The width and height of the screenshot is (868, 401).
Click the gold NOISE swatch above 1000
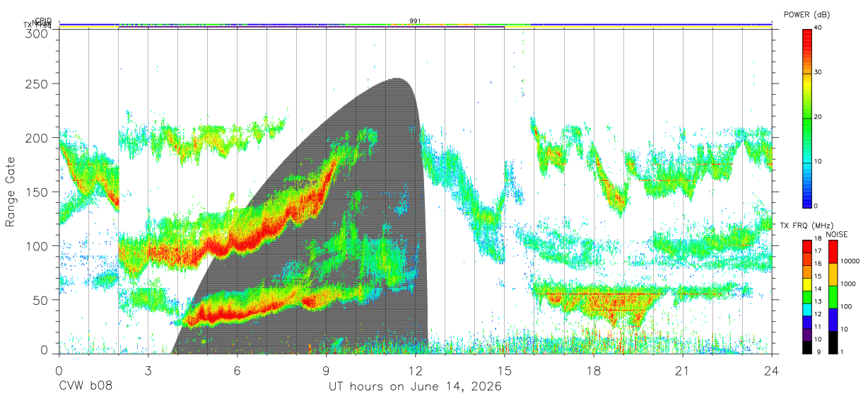pos(833,274)
